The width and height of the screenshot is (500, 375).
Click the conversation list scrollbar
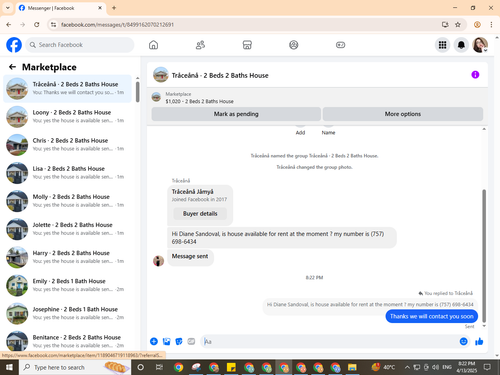pyautogui.click(x=138, y=92)
